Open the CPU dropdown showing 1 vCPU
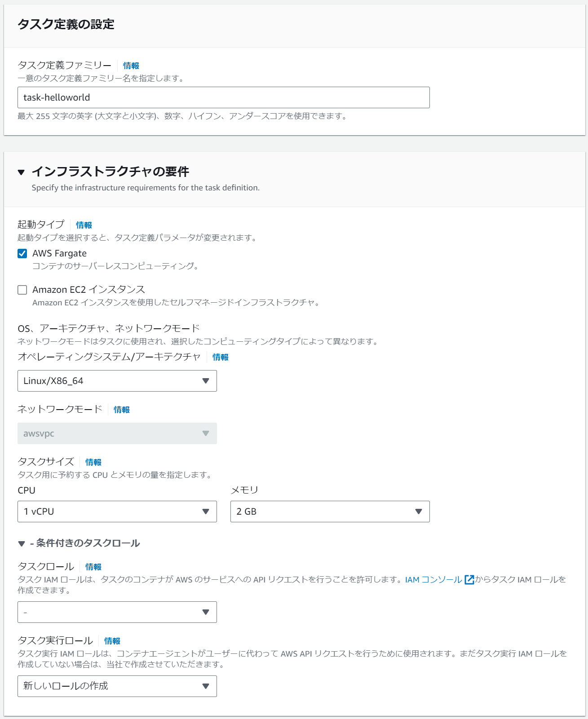Image resolution: width=588 pixels, height=719 pixels. pyautogui.click(x=117, y=512)
